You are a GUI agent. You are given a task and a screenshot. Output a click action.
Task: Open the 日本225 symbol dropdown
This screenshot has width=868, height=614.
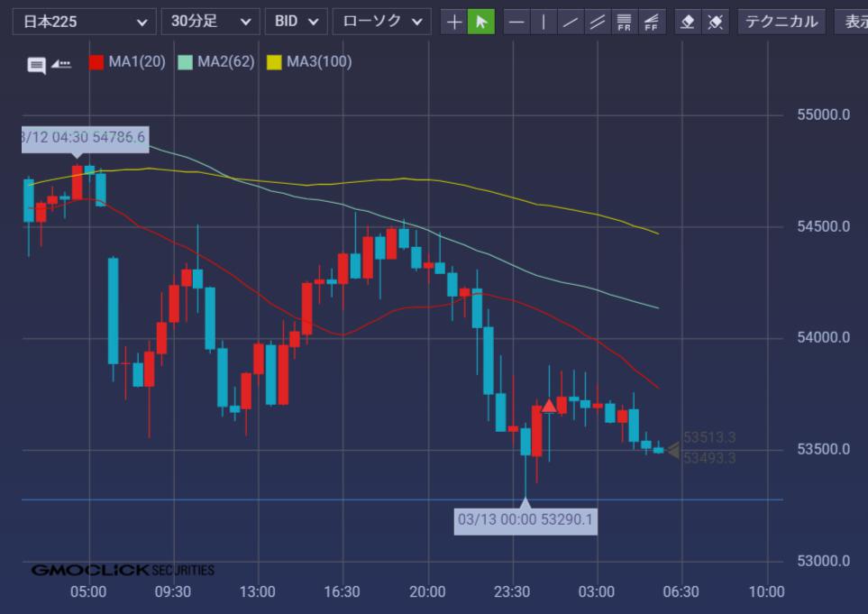(x=83, y=22)
